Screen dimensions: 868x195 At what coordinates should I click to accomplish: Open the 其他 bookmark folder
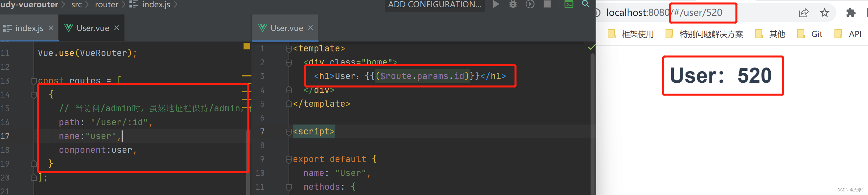coord(770,34)
